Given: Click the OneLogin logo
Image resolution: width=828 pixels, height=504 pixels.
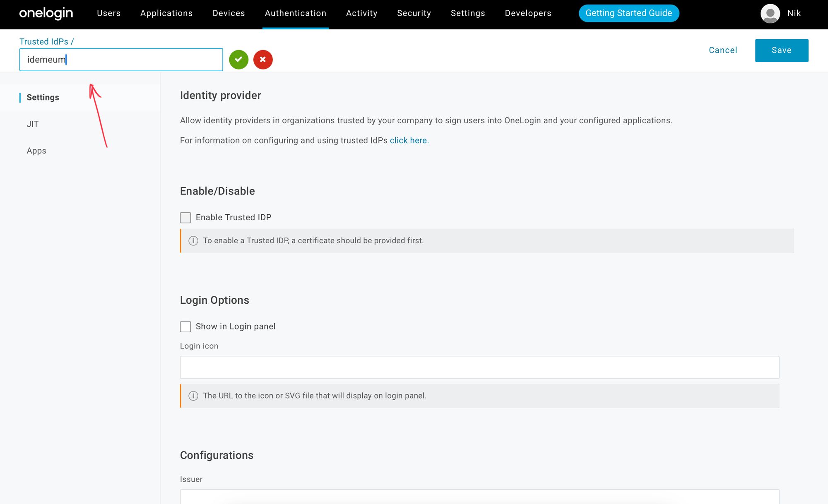Looking at the screenshot, I should 46,13.
